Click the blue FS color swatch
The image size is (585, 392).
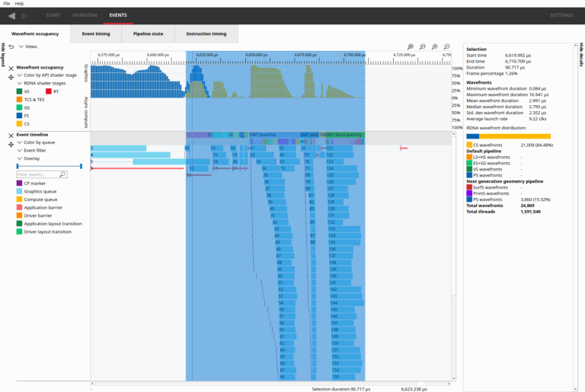point(19,116)
